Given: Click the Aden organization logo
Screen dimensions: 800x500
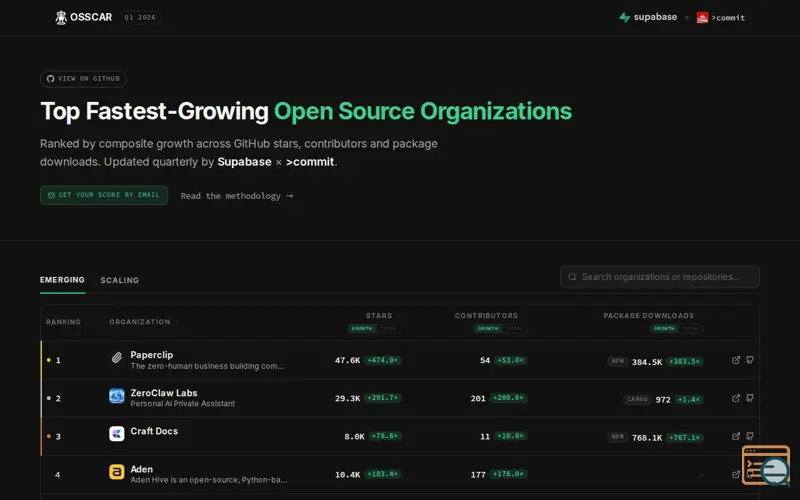Looking at the screenshot, I should click(117, 471).
